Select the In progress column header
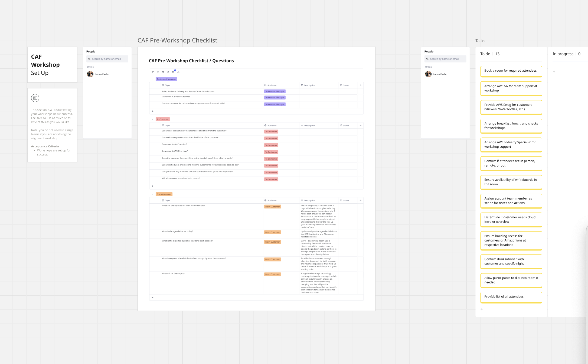588x364 pixels. [x=563, y=54]
